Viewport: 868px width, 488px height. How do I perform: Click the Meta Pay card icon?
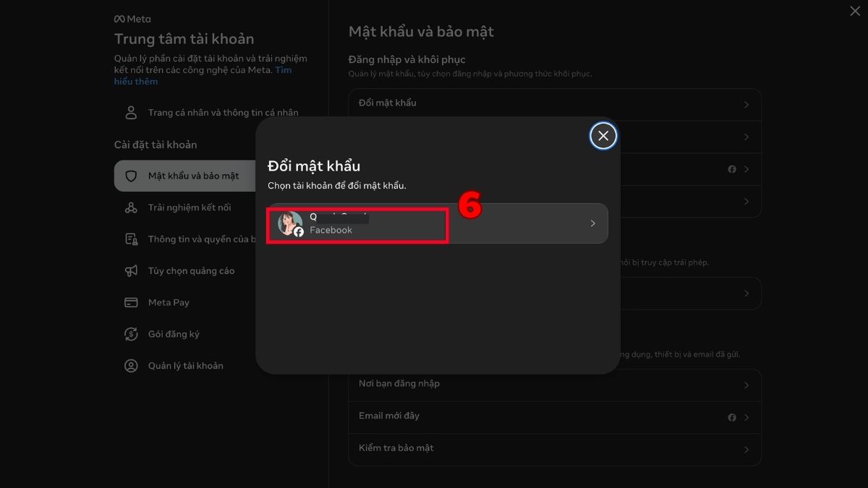click(131, 302)
